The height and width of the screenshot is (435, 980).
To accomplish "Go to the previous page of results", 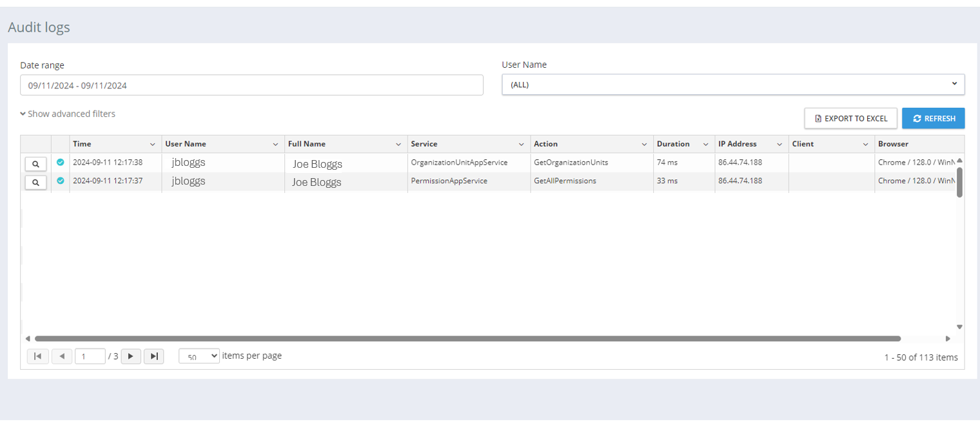I will 61,356.
